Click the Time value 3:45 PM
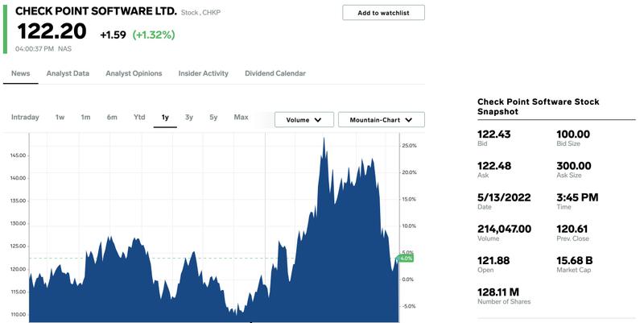 [x=577, y=197]
